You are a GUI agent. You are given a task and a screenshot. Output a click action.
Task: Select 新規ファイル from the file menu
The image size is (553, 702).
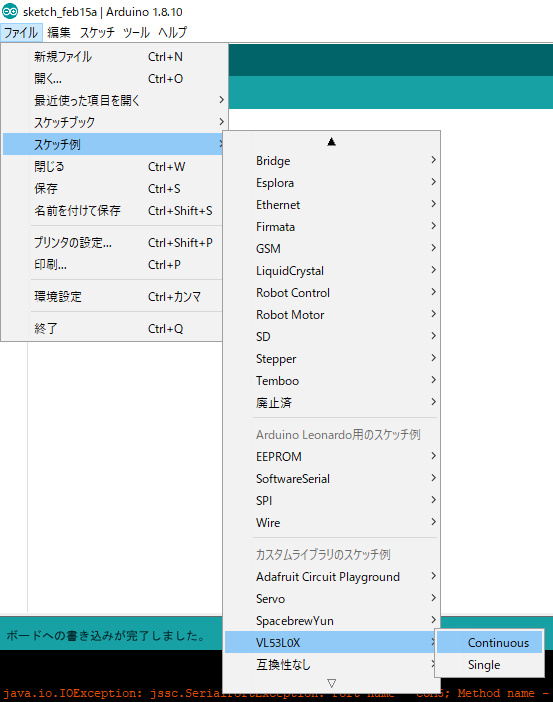pos(112,57)
